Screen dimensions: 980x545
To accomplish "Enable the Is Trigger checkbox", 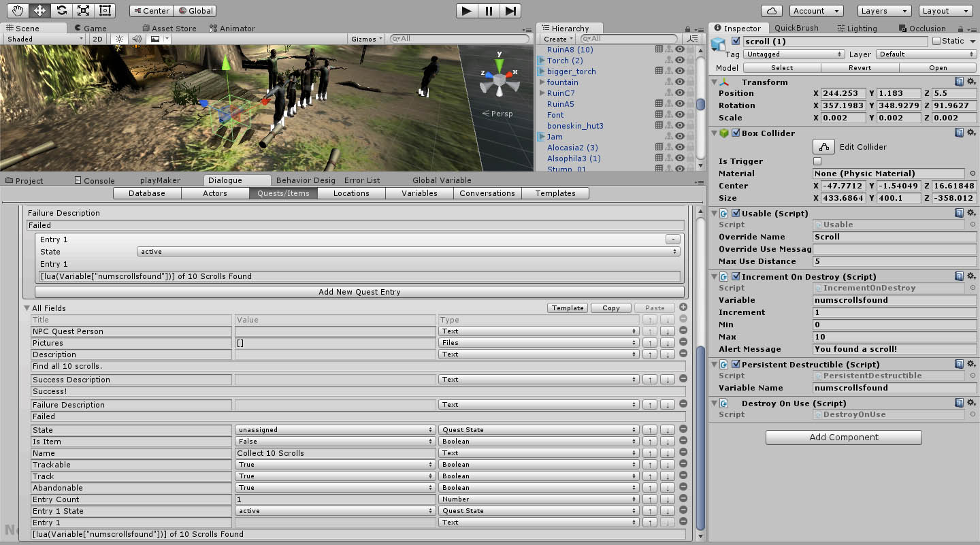I will click(x=817, y=161).
